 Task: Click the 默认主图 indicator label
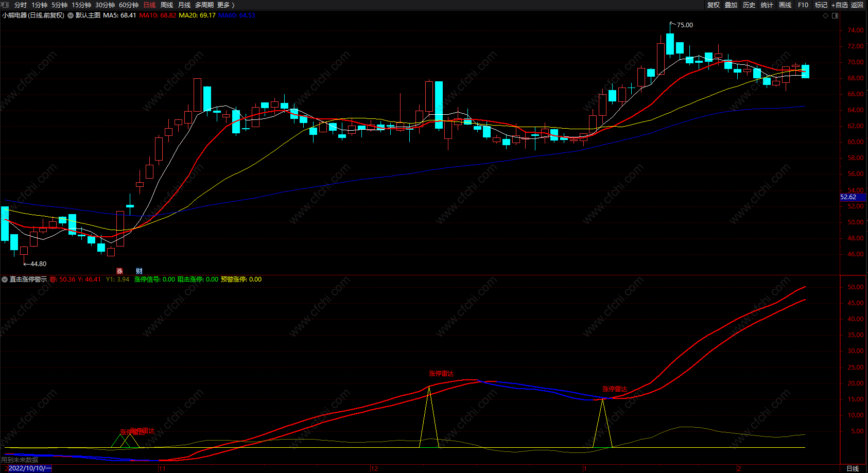pos(88,15)
